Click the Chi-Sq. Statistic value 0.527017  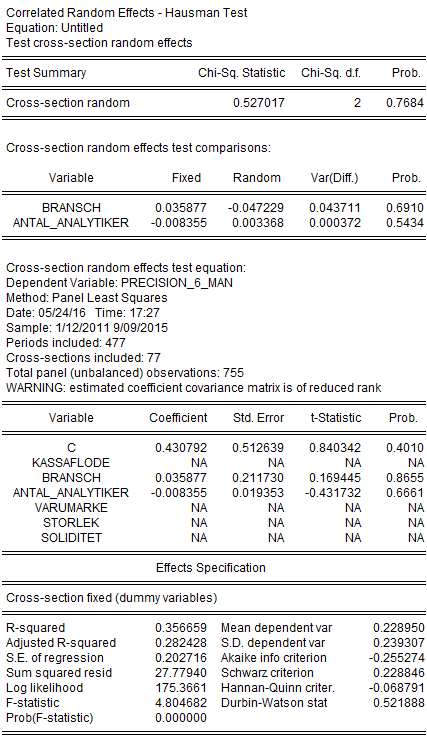259,103
